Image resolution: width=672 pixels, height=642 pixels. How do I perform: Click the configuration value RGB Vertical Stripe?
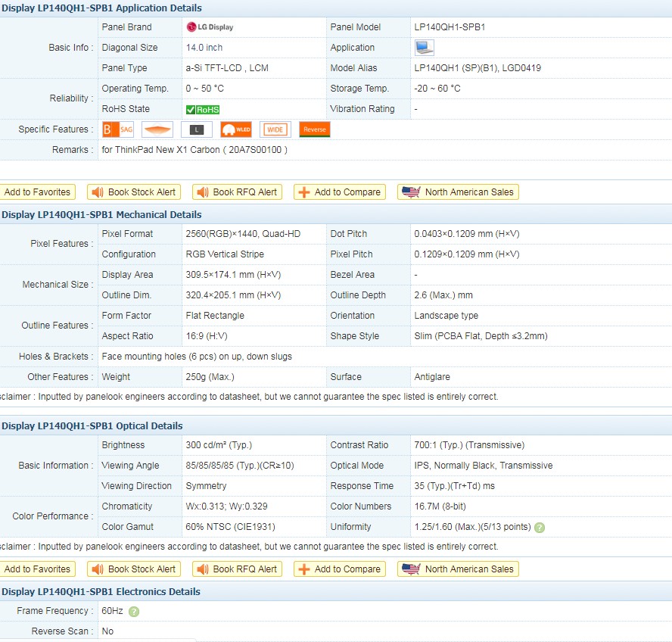(225, 254)
